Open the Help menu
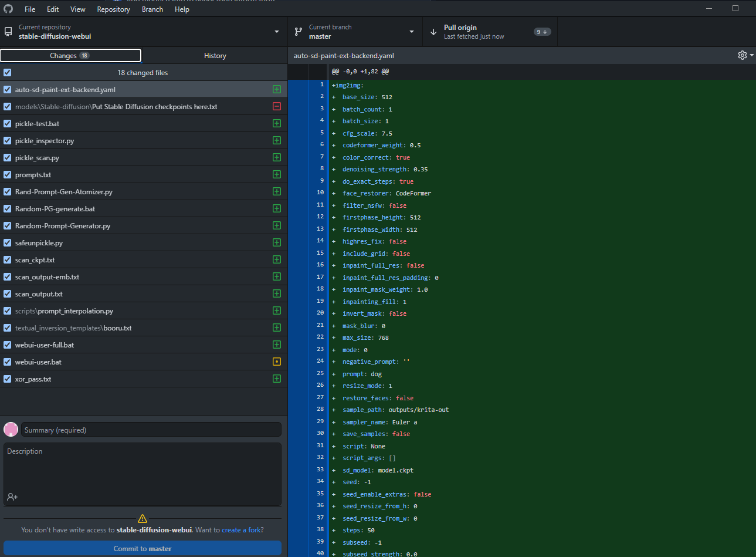The width and height of the screenshot is (756, 557). pyautogui.click(x=182, y=9)
